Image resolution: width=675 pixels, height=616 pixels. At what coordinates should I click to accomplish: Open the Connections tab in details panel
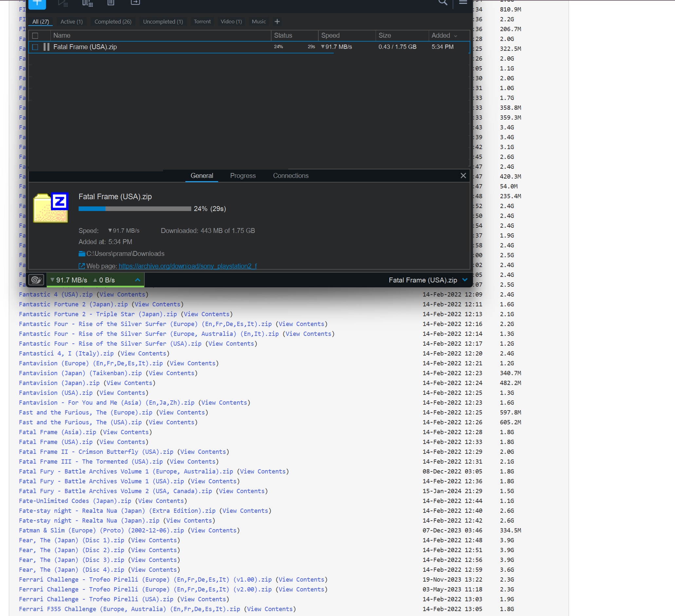click(x=290, y=176)
